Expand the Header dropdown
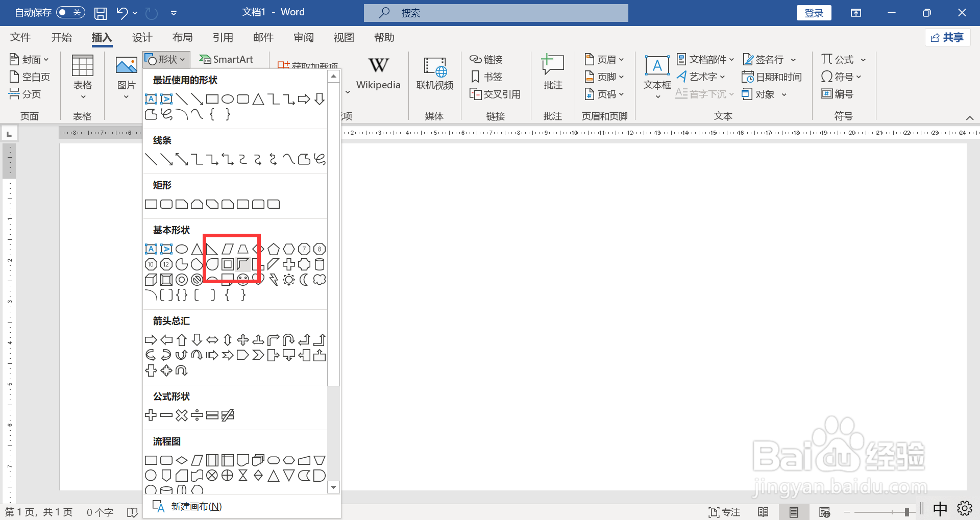This screenshot has width=980, height=520. point(604,59)
